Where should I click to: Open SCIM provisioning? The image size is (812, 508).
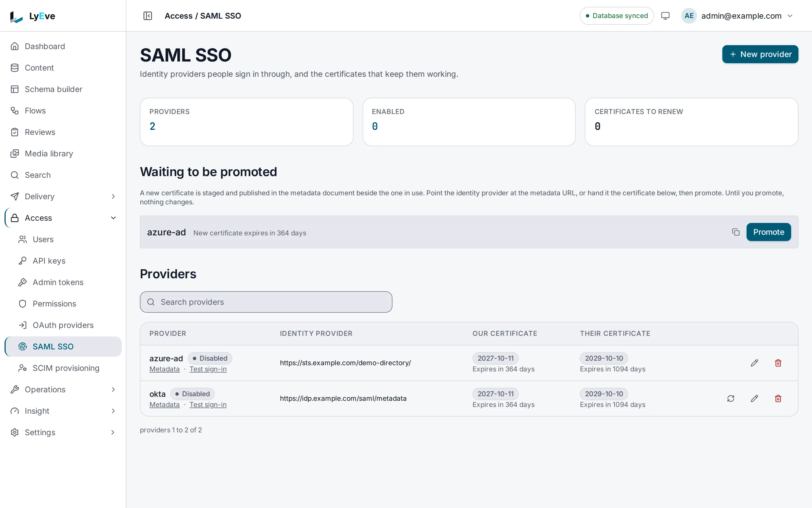[x=63, y=368]
